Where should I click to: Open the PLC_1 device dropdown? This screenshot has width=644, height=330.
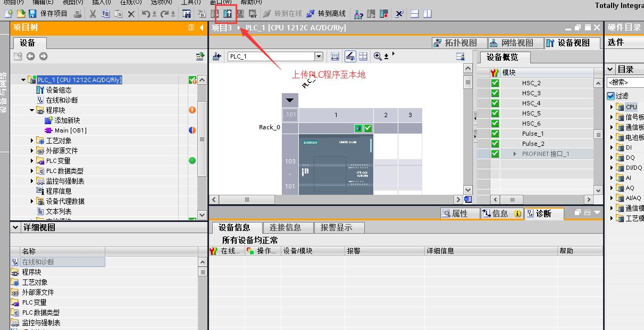coord(319,56)
